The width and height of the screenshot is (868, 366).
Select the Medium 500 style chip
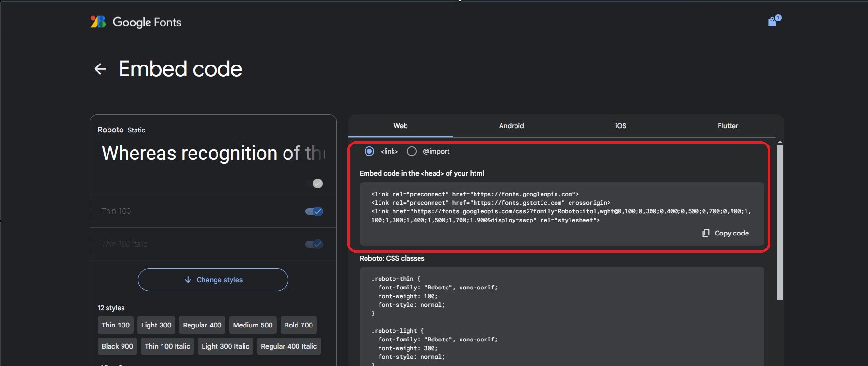coord(253,325)
